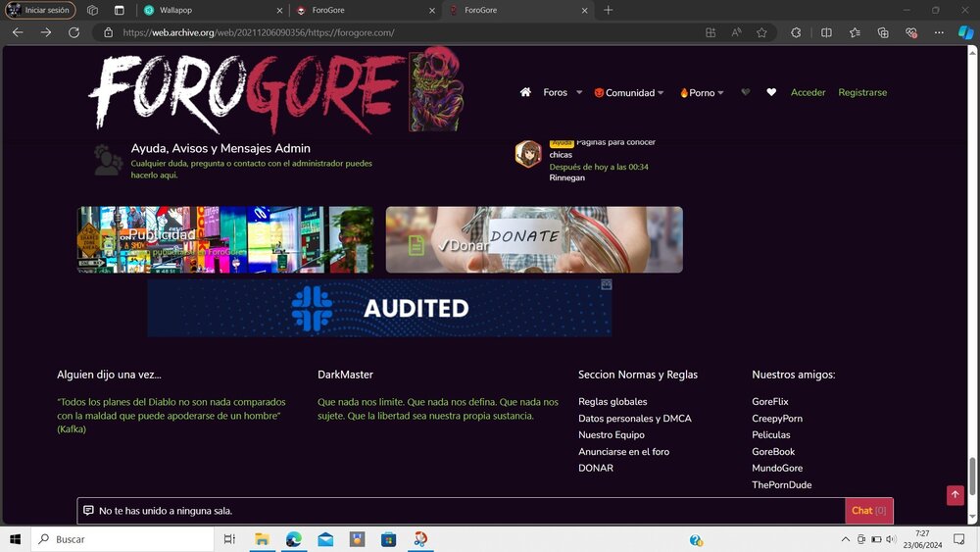Open browser extensions icon
This screenshot has height=552, width=980.
pyautogui.click(x=796, y=32)
